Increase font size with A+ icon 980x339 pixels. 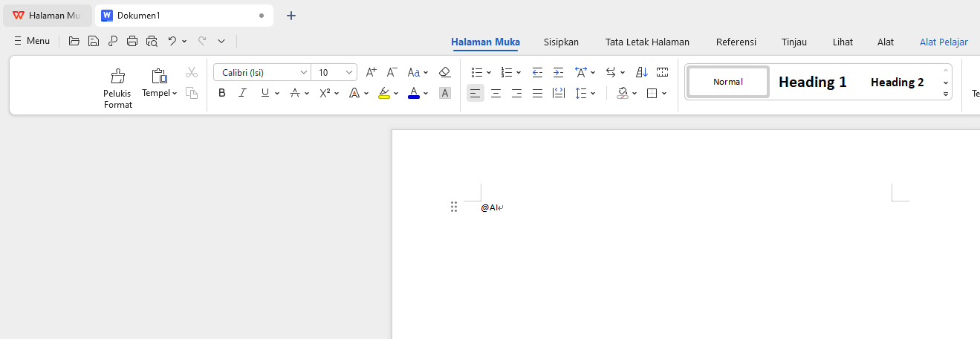tap(371, 72)
